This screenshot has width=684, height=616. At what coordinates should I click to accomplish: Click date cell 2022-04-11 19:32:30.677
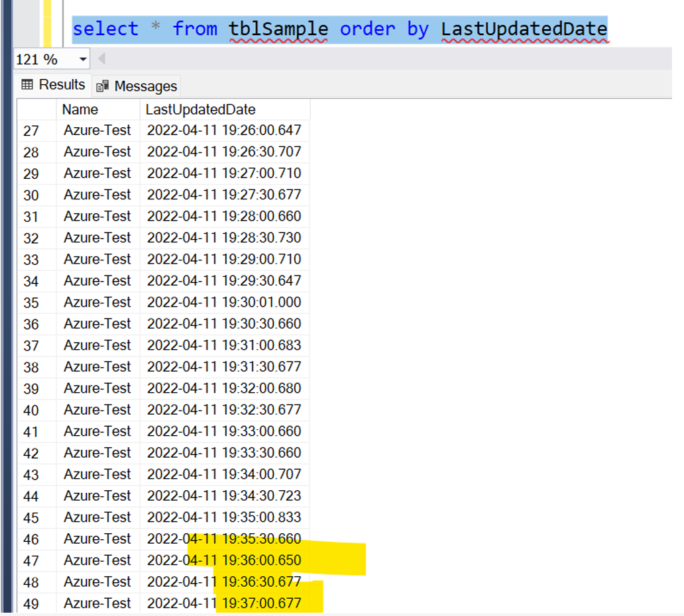point(225,410)
